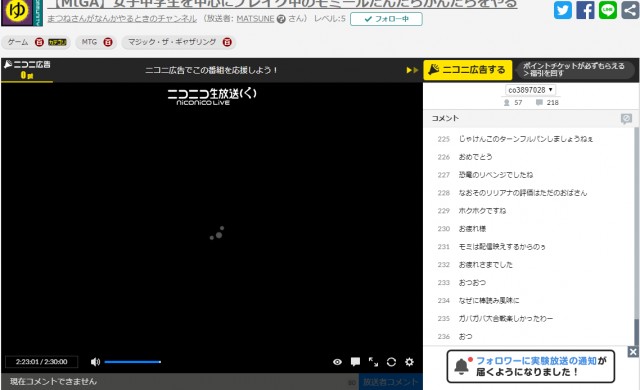Open the MATSUNE broadcaster link

click(x=255, y=19)
